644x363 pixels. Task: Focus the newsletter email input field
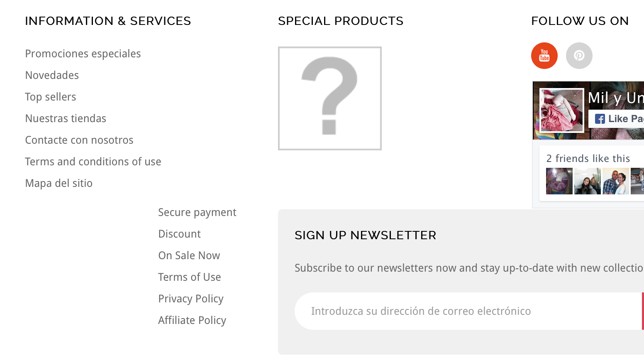[468, 311]
